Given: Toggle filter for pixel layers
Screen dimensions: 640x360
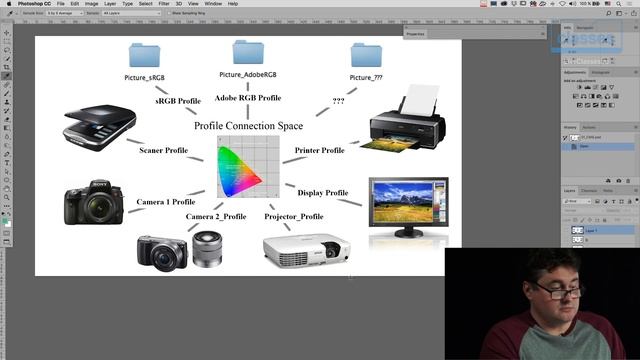Looking at the screenshot, I should tap(597, 201).
